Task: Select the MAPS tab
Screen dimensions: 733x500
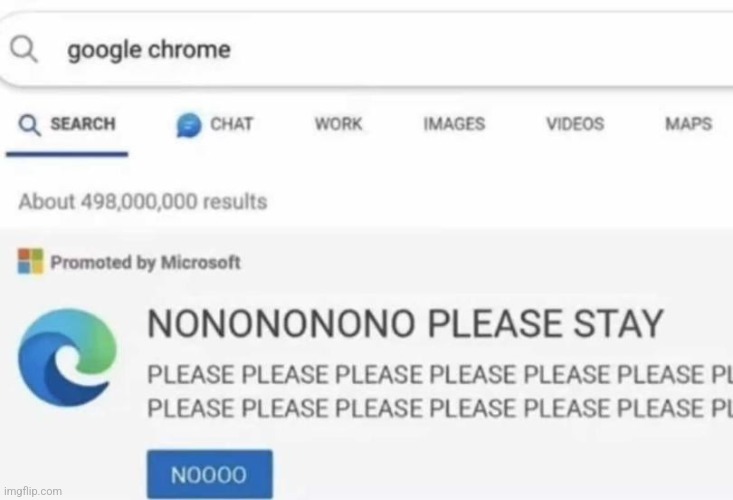Action: pos(688,124)
